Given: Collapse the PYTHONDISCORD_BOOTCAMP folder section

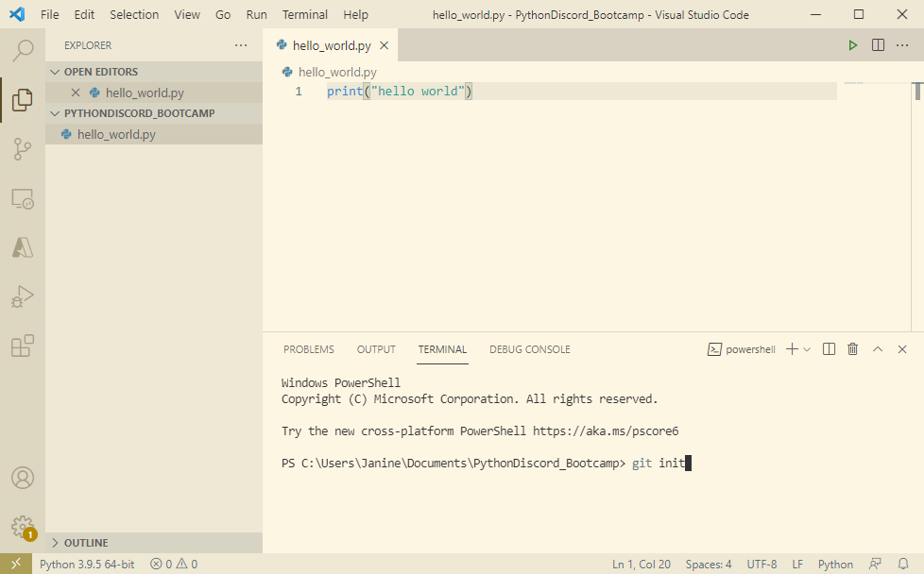Looking at the screenshot, I should click(x=154, y=113).
